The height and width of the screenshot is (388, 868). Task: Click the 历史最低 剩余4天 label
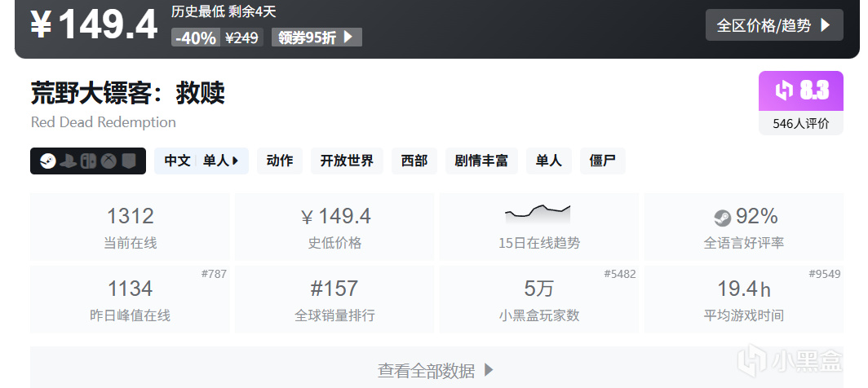(x=224, y=11)
